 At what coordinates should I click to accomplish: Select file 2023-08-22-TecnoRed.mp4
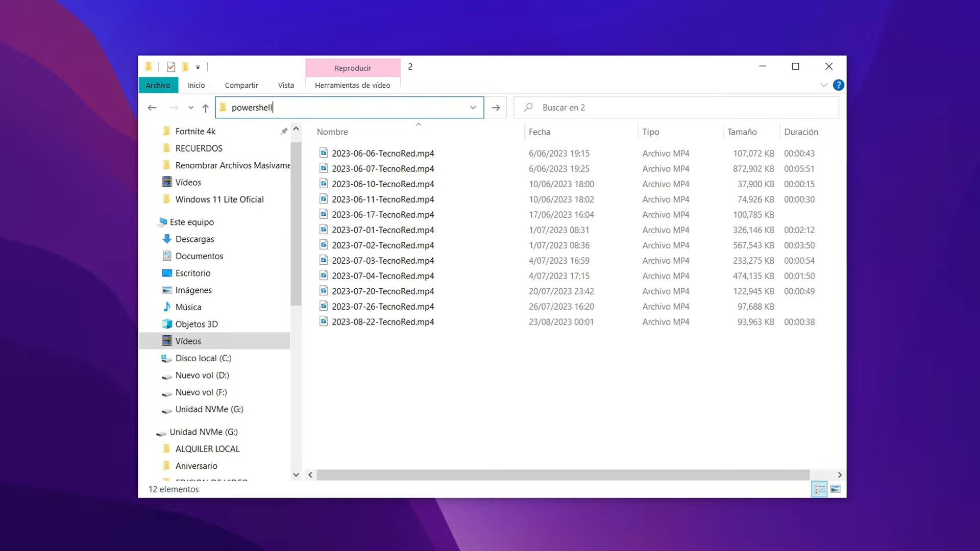click(x=383, y=322)
